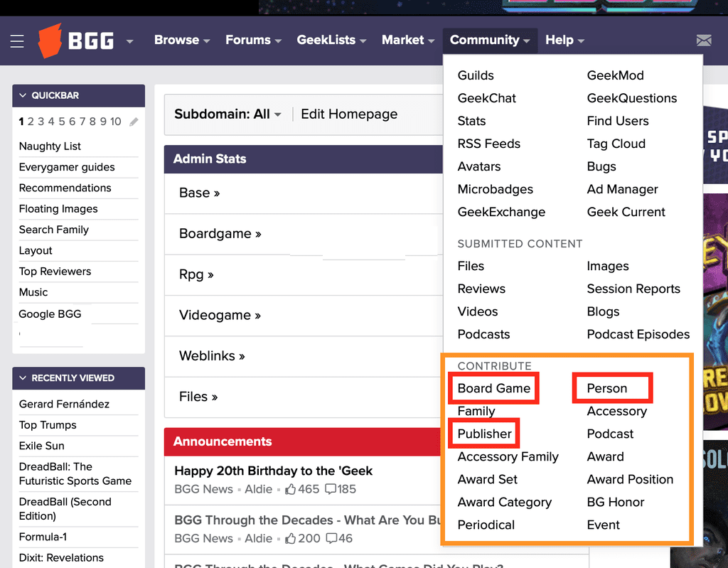Collapse the Recently Viewed panel

23,378
